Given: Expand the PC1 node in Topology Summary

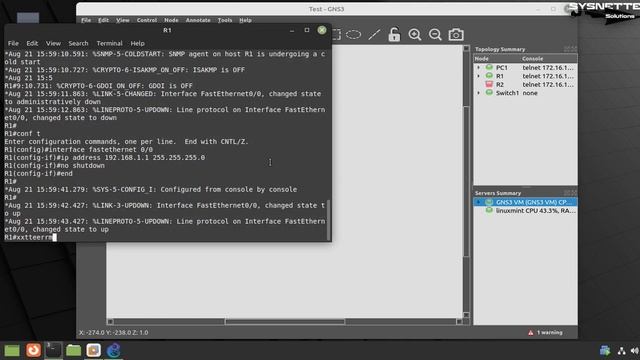Looking at the screenshot, I should pos(479,67).
